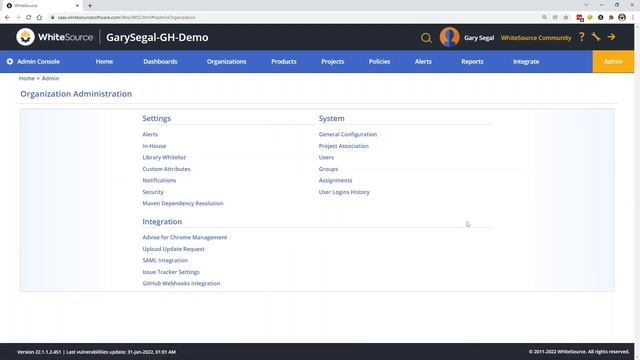Open a new browser tab
The image size is (640, 360).
90,6
